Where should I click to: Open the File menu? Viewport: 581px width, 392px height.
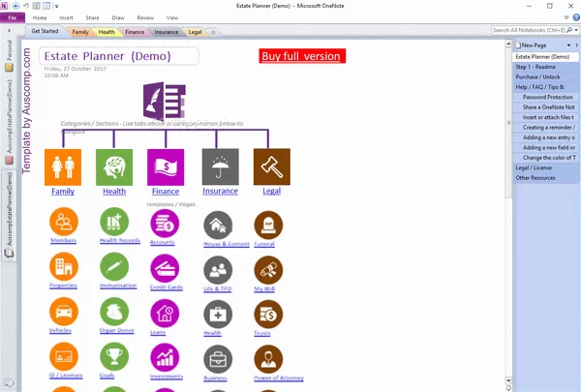[14, 17]
